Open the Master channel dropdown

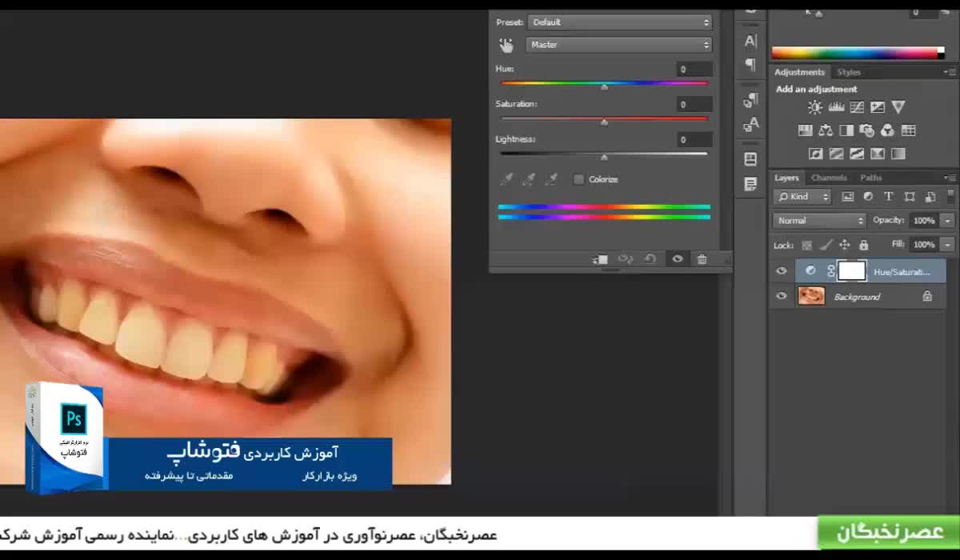[618, 45]
